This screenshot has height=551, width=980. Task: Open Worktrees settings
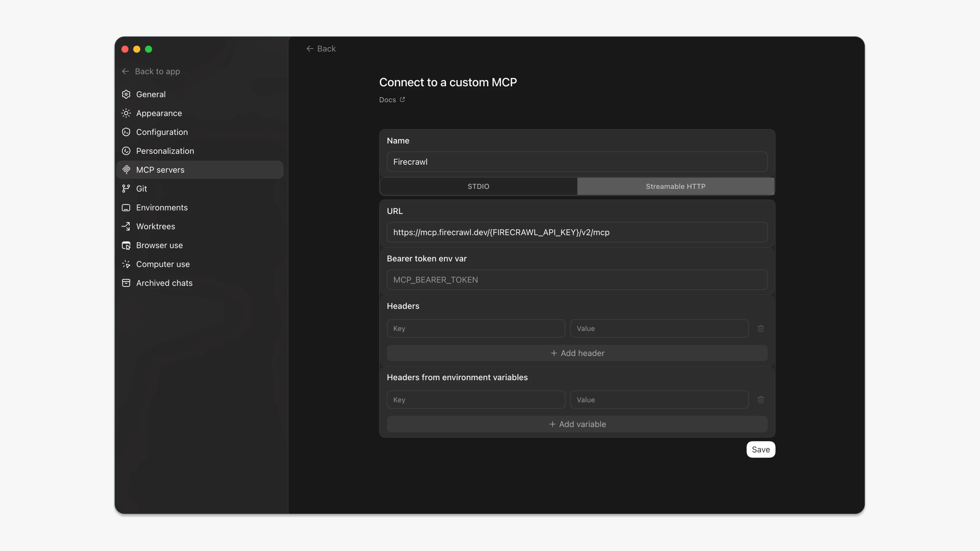(x=200, y=226)
